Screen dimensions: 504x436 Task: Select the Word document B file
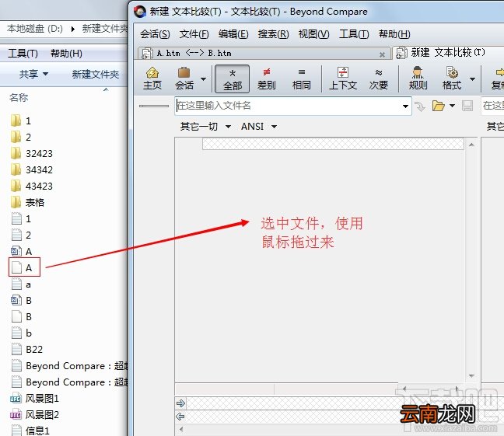tap(21, 301)
